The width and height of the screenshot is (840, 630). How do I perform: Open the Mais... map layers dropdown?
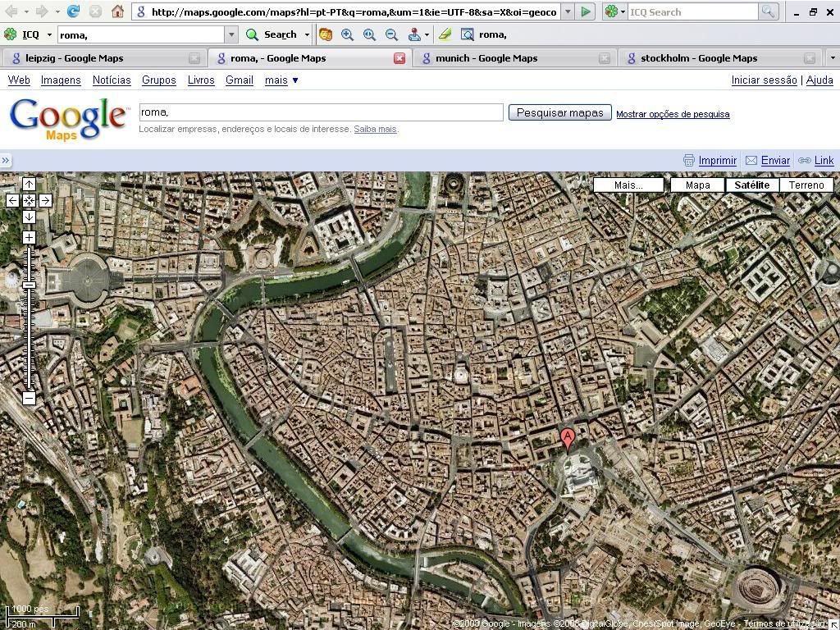click(x=628, y=185)
